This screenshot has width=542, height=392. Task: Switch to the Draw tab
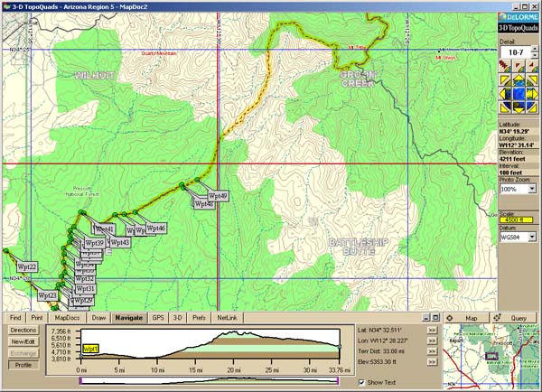point(98,318)
